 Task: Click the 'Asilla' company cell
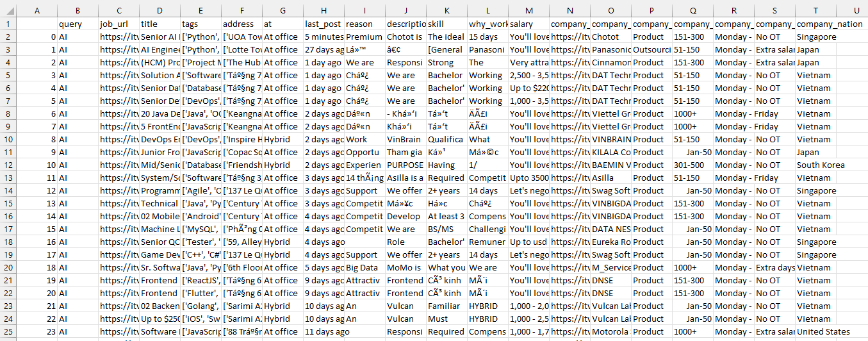click(610, 178)
